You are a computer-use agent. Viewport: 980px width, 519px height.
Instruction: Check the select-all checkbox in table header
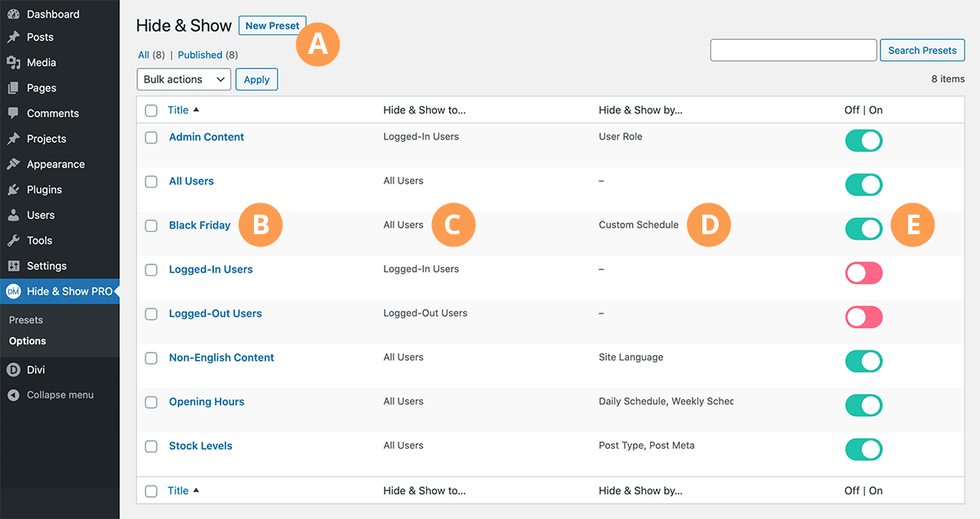tap(151, 110)
